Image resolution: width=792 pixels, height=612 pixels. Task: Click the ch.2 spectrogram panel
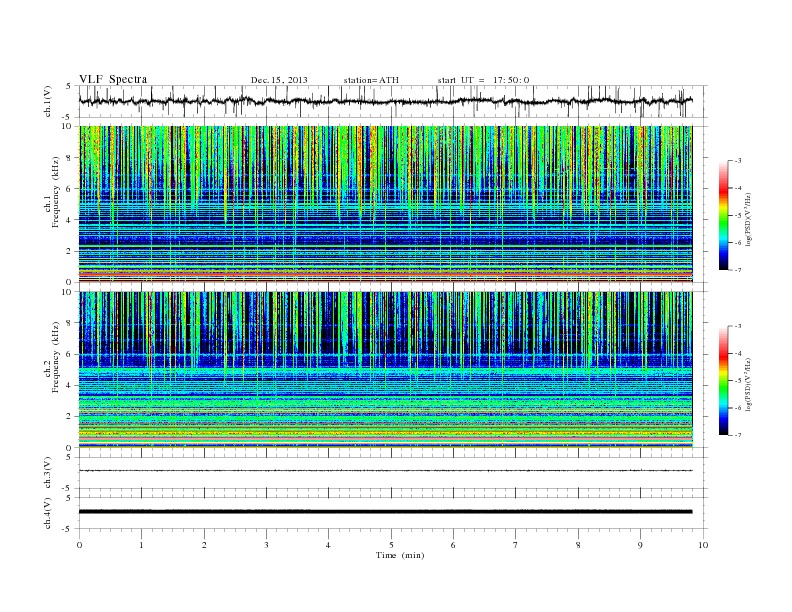tap(385, 370)
